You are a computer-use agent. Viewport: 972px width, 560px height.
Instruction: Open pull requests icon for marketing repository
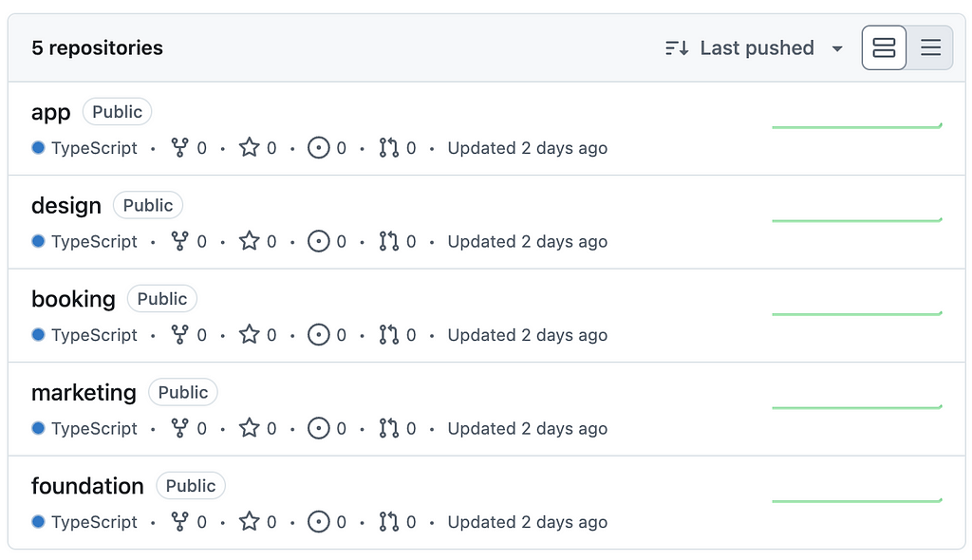(388, 428)
